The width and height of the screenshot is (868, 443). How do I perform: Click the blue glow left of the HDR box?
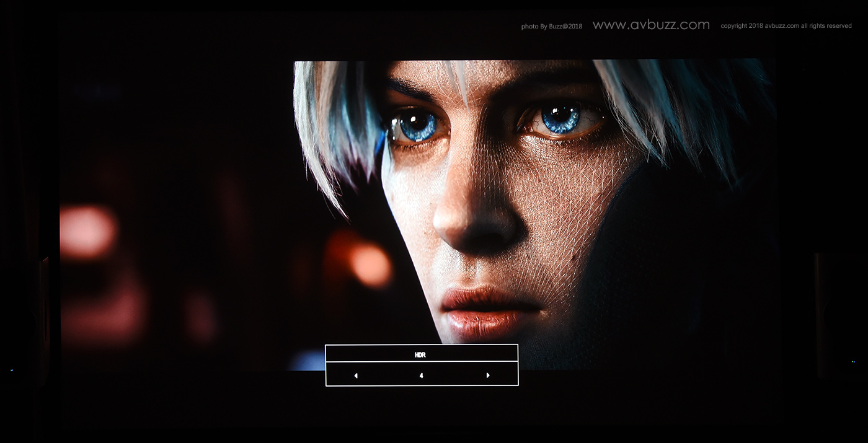[x=308, y=359]
